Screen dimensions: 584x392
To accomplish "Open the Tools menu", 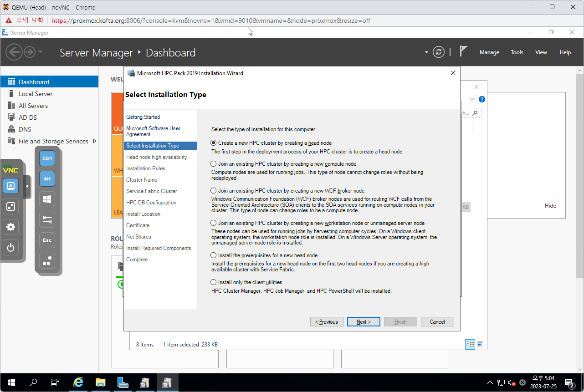I will (517, 52).
